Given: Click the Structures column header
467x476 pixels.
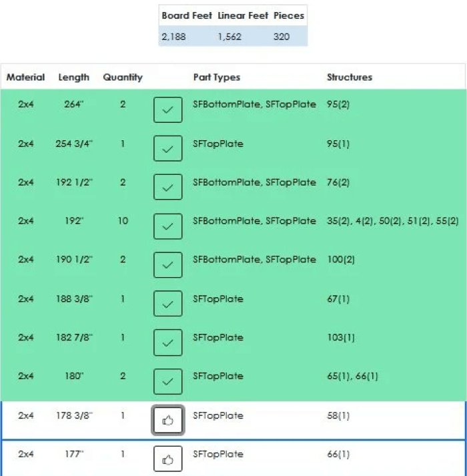Looking at the screenshot, I should tap(349, 77).
